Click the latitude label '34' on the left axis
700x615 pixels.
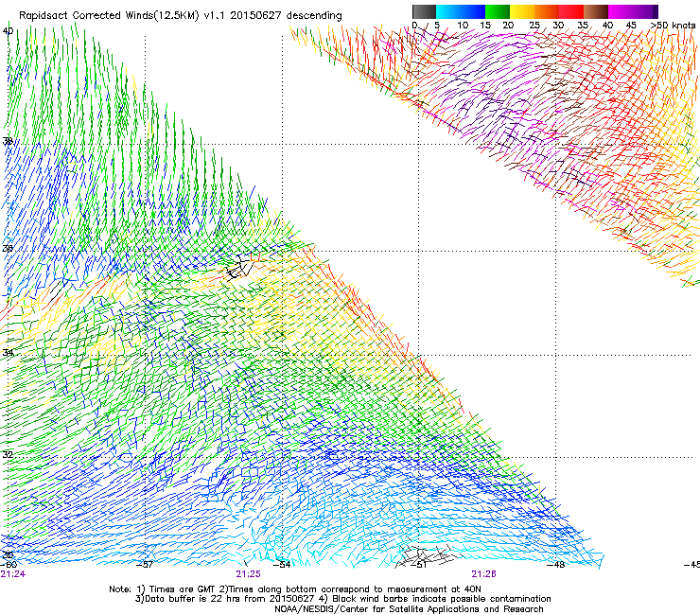point(8,353)
